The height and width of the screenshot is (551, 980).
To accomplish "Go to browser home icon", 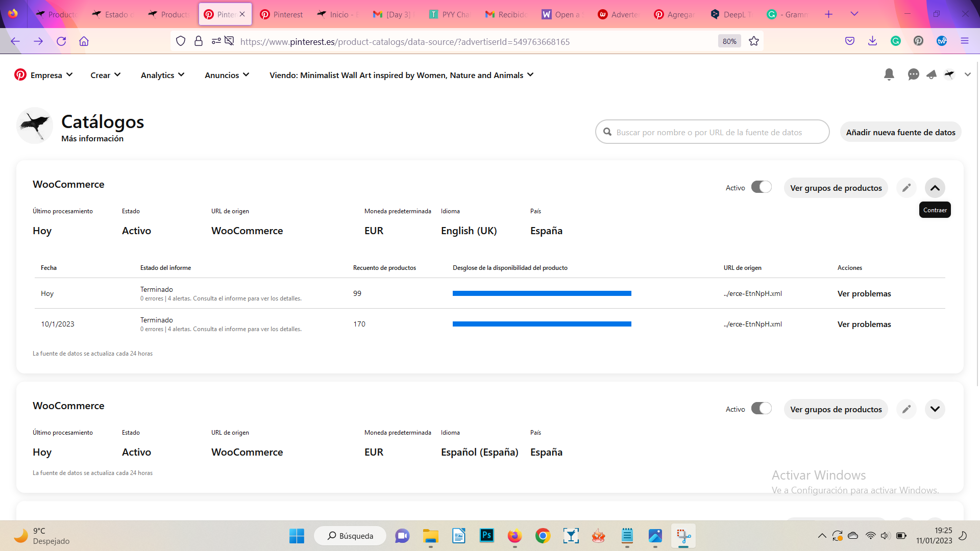I will click(x=84, y=41).
